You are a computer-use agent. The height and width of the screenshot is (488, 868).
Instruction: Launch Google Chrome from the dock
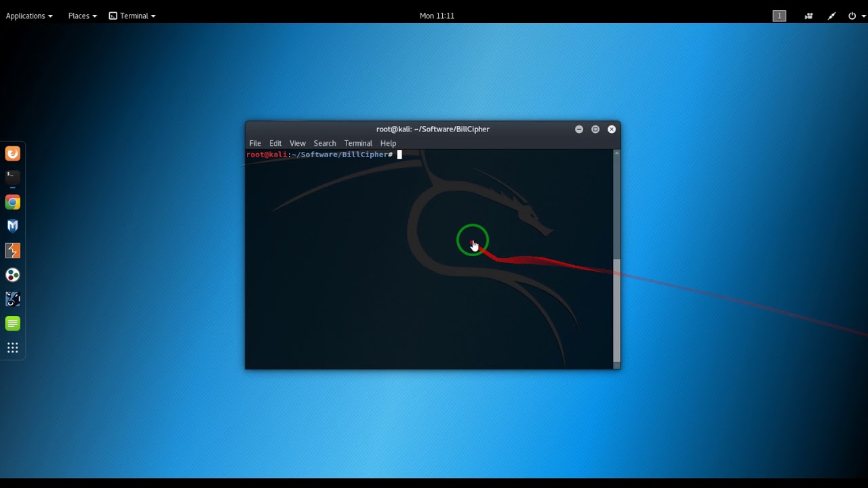12,202
